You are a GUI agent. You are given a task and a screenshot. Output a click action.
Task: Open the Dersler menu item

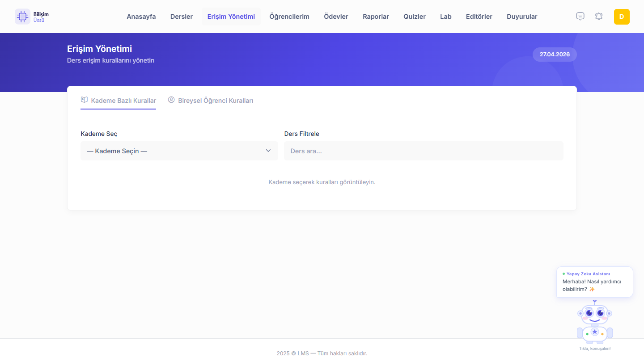point(182,17)
